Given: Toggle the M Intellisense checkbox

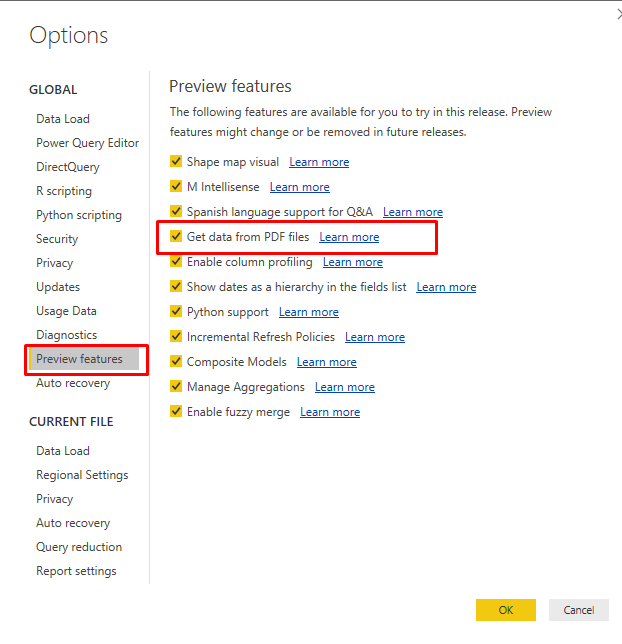Looking at the screenshot, I should [176, 187].
